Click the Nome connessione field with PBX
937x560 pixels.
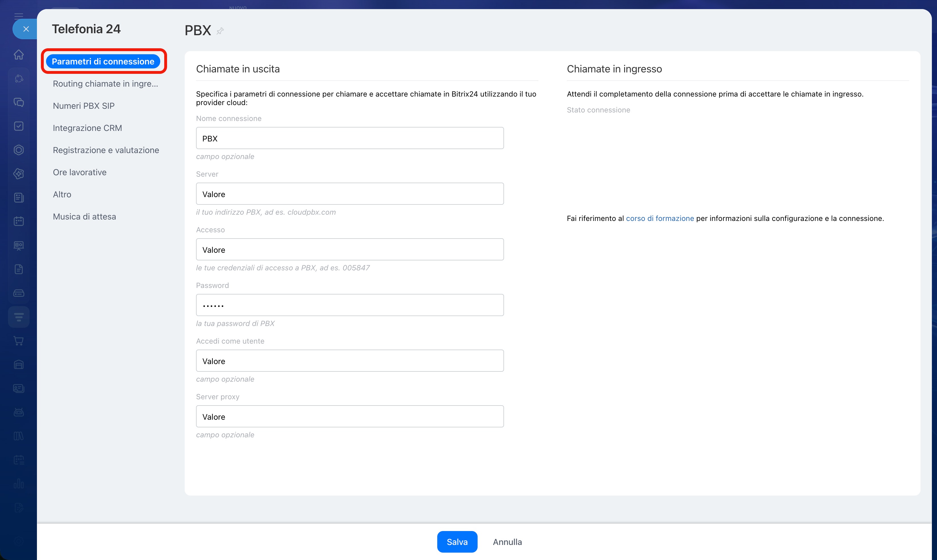click(349, 138)
